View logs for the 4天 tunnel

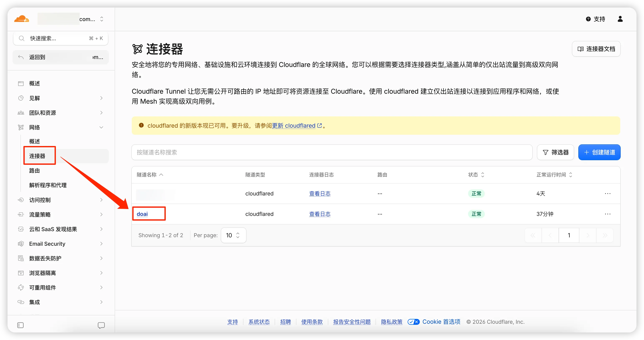click(x=320, y=193)
